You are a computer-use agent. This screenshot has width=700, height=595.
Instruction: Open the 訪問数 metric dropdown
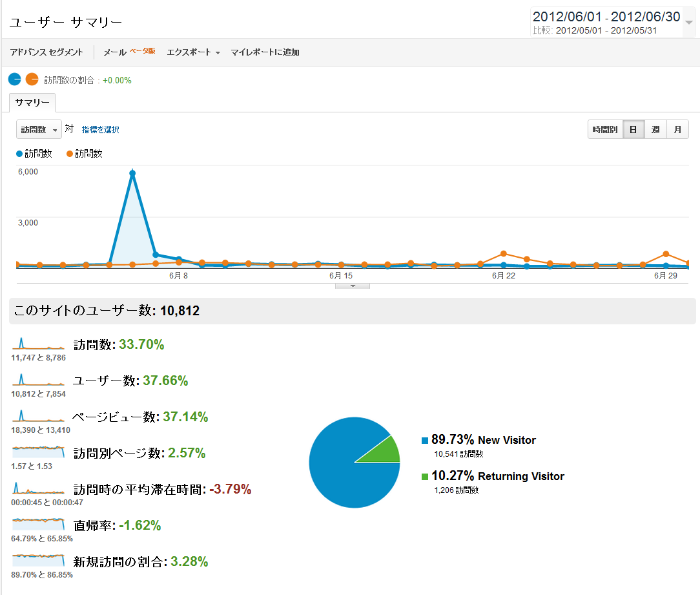tap(39, 130)
